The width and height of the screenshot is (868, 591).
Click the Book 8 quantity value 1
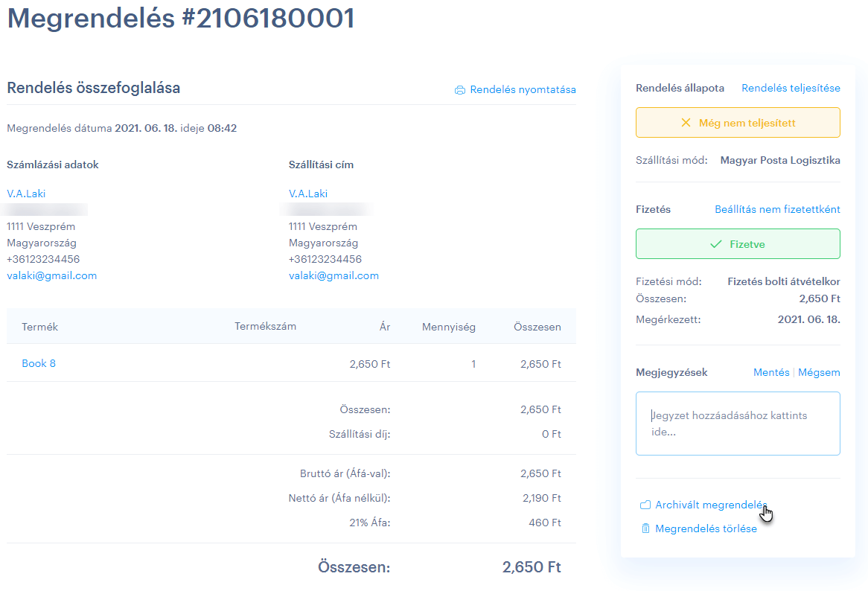[x=473, y=364]
